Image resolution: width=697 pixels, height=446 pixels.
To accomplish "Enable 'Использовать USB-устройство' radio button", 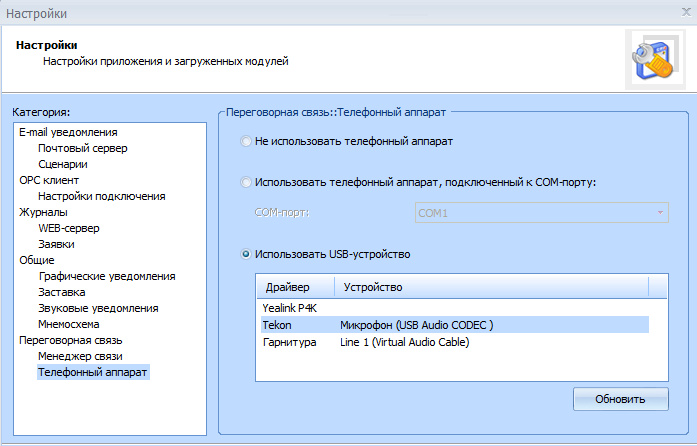I will pyautogui.click(x=246, y=254).
